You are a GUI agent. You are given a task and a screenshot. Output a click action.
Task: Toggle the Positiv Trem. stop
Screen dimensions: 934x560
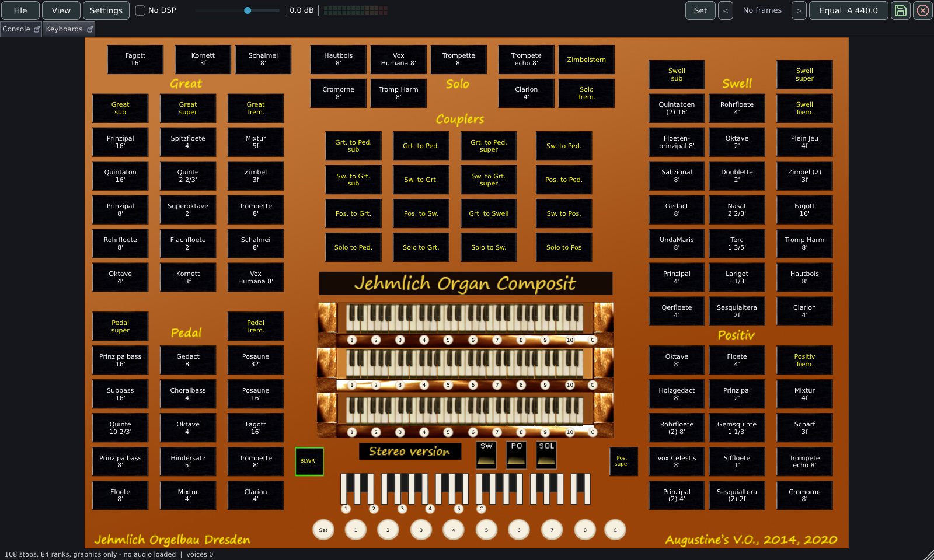pos(804,360)
